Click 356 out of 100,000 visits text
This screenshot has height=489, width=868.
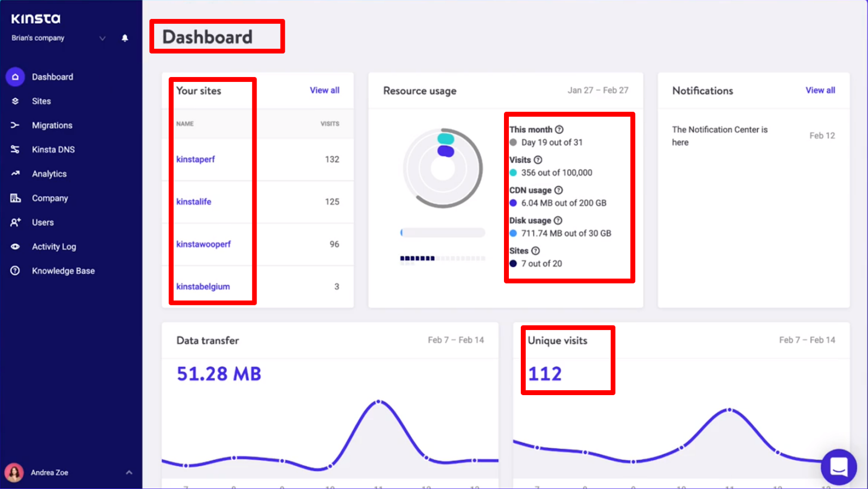[x=557, y=173]
